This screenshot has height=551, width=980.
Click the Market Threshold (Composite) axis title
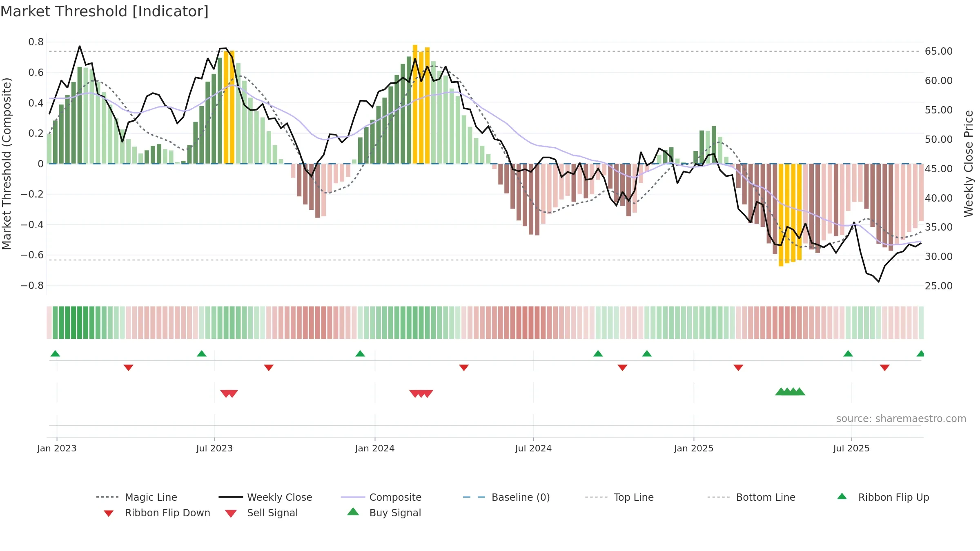[7, 164]
